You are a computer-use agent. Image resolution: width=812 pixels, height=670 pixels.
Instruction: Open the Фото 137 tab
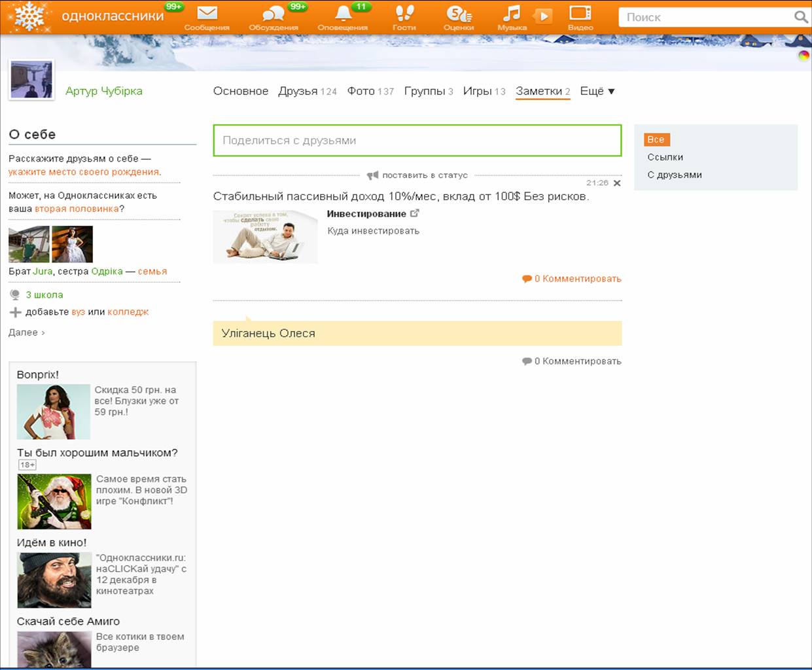(x=370, y=91)
